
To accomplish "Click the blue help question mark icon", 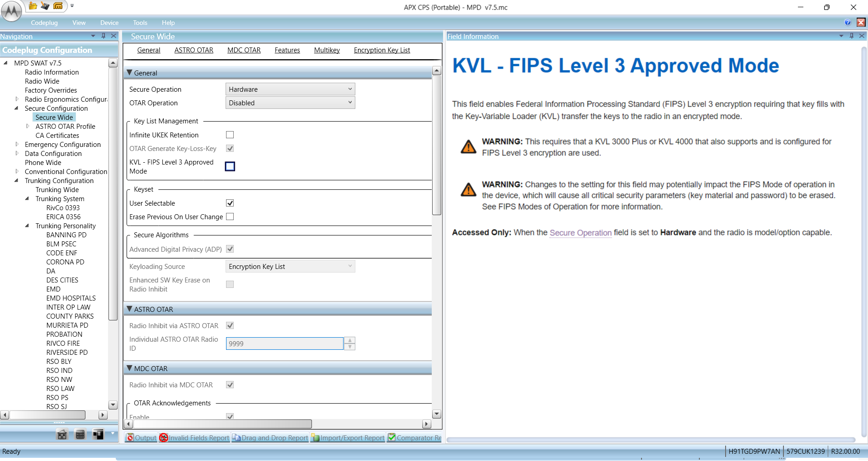I will (x=848, y=23).
